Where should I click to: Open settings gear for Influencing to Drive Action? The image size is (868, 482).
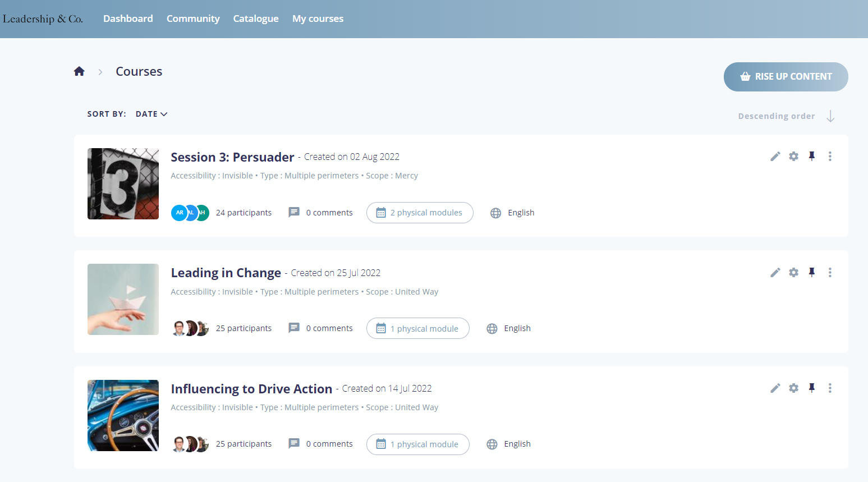793,388
